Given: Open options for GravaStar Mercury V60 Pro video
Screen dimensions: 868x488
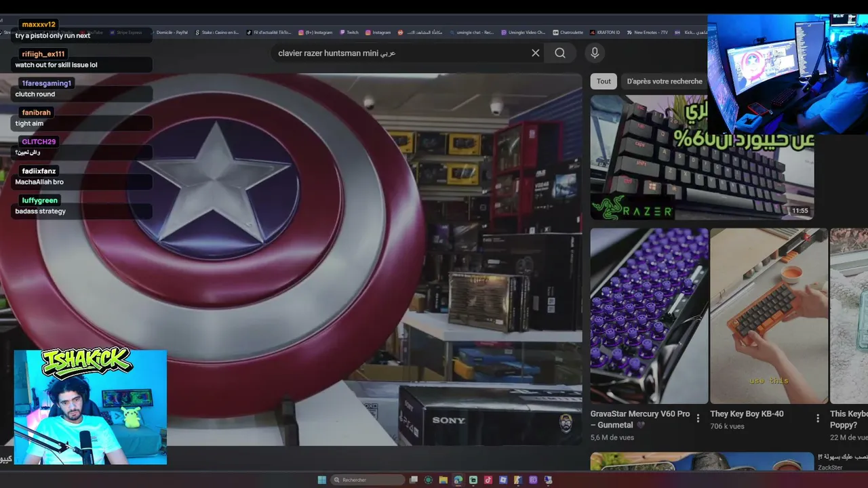Looking at the screenshot, I should [x=698, y=418].
